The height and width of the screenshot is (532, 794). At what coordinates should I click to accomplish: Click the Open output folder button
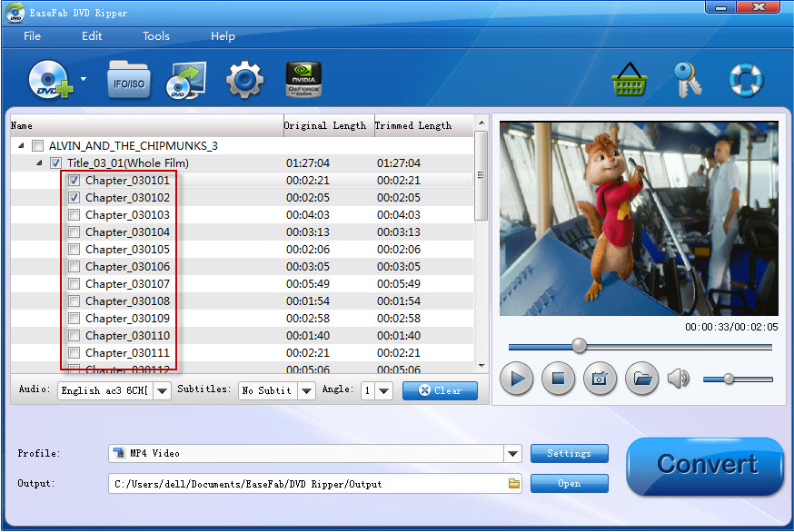tap(570, 483)
